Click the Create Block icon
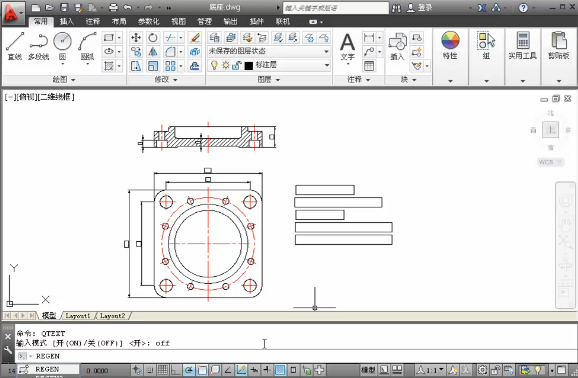The image size is (578, 378). tap(417, 38)
